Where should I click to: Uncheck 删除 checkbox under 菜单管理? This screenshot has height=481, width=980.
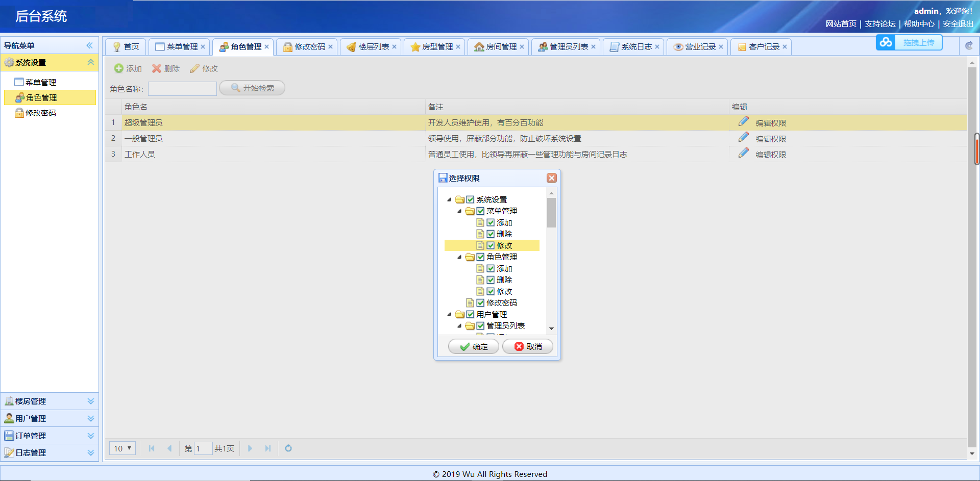491,234
